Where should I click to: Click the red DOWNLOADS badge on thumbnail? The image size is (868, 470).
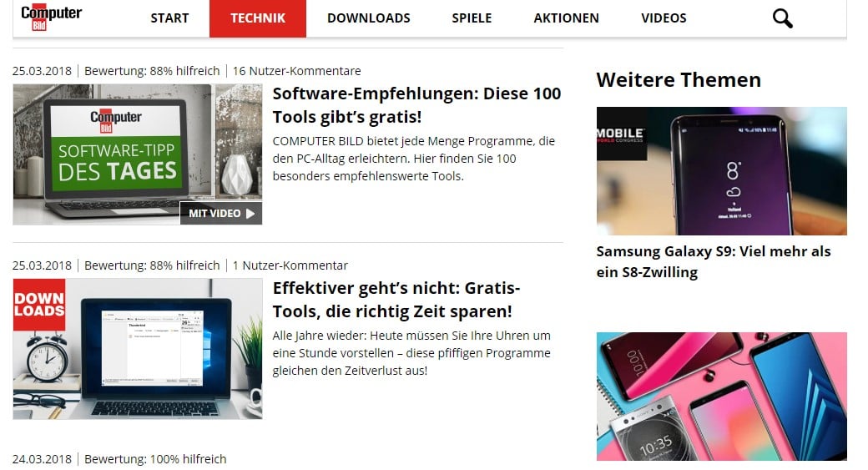coord(39,305)
